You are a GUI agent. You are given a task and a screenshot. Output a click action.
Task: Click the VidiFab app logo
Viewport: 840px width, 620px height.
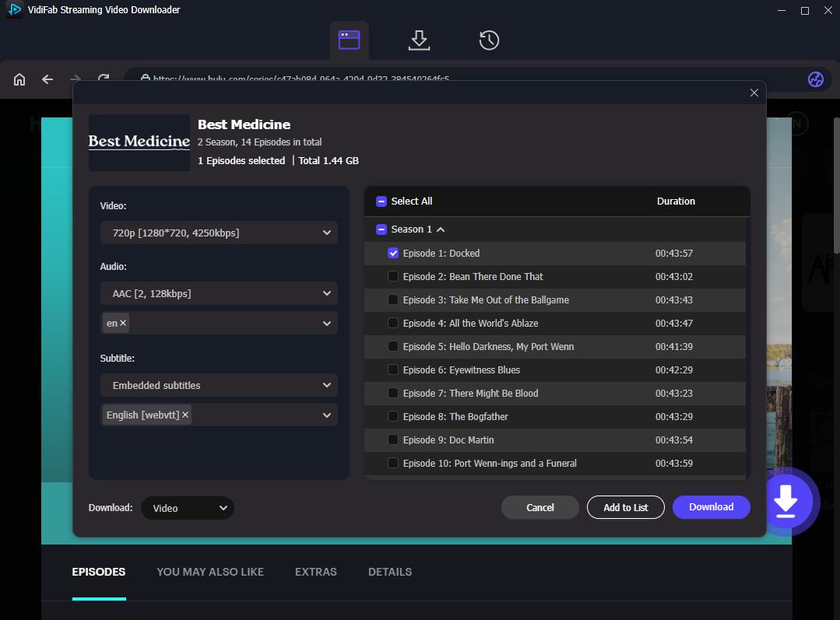[x=15, y=9]
